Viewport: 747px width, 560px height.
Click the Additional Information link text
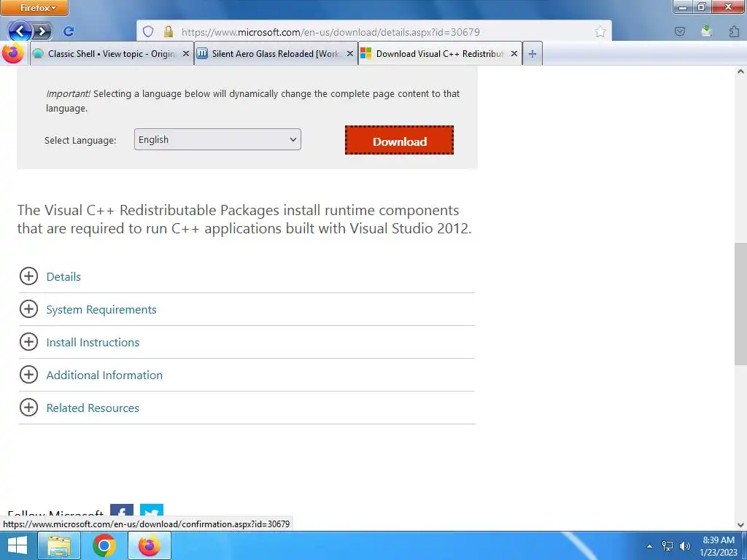coord(104,376)
